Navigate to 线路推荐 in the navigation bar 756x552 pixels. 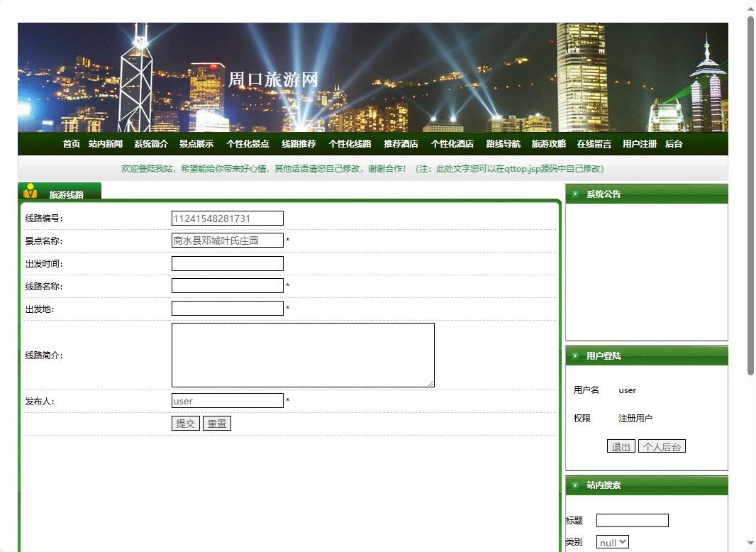(x=298, y=143)
